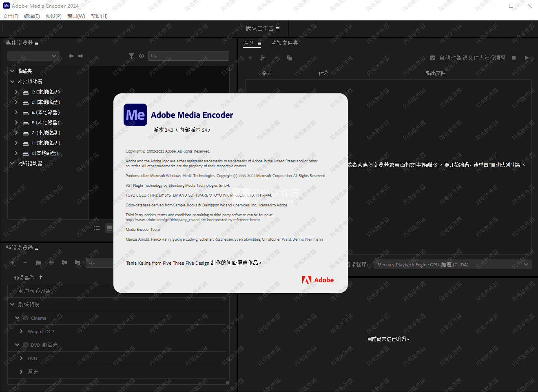Image resolution: width=538 pixels, height=392 pixels.
Task: Toggle the eye view options in Media Browser
Action: click(142, 56)
